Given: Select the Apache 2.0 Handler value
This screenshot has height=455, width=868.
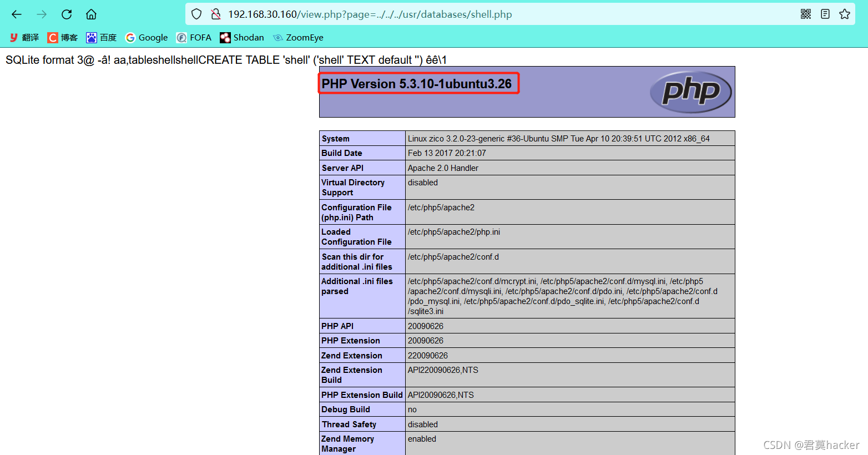Looking at the screenshot, I should (443, 168).
